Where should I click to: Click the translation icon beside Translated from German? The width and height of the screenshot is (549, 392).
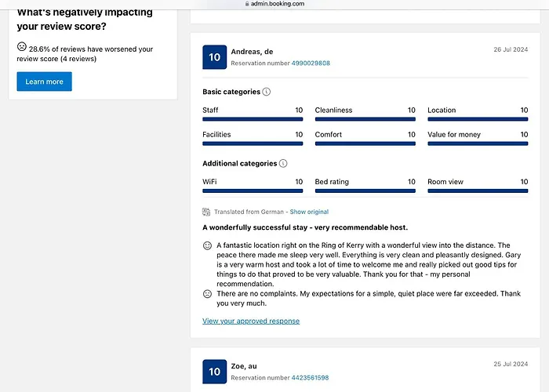click(x=206, y=212)
